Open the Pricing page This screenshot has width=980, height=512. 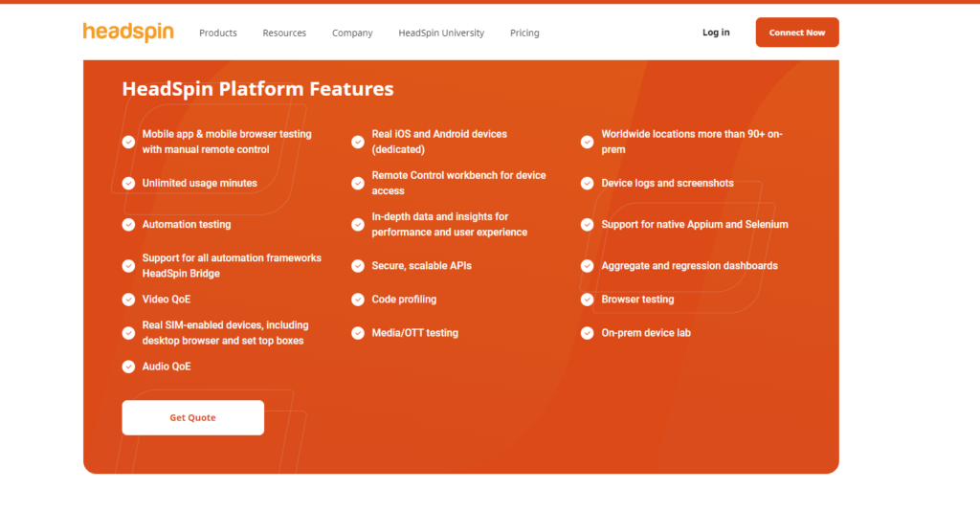524,33
